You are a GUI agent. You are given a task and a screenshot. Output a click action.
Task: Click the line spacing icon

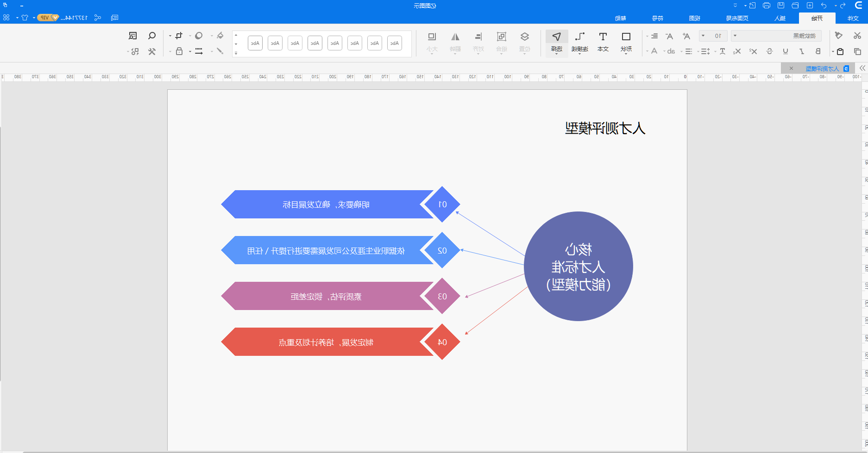705,51
